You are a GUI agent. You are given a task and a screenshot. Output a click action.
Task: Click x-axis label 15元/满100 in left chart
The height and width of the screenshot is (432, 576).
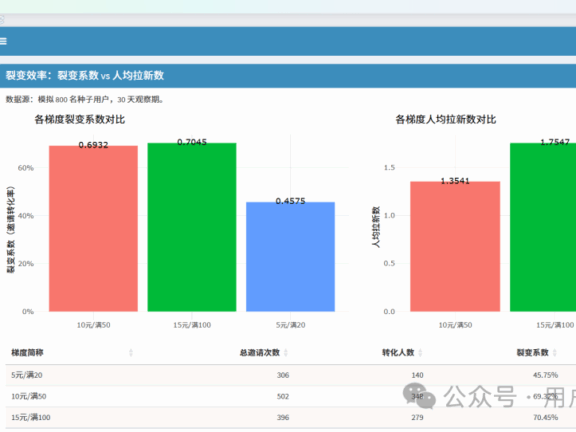pyautogui.click(x=192, y=325)
